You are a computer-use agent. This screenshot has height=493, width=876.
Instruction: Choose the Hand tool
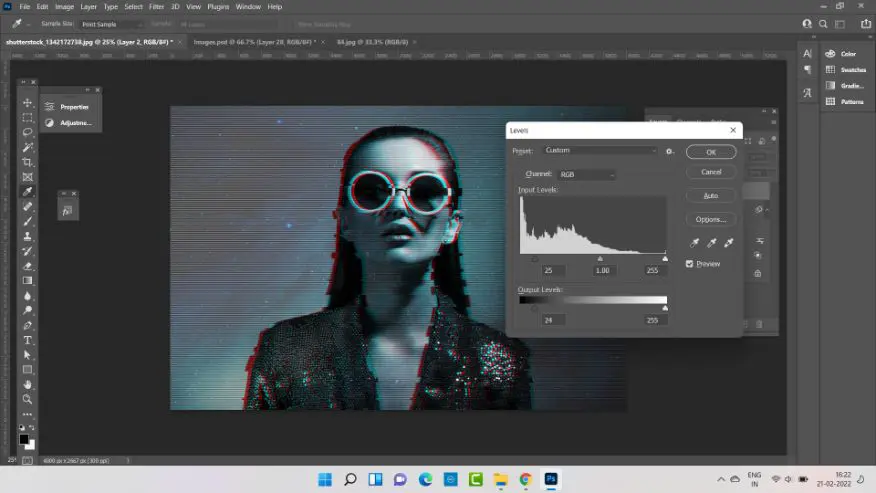28,384
